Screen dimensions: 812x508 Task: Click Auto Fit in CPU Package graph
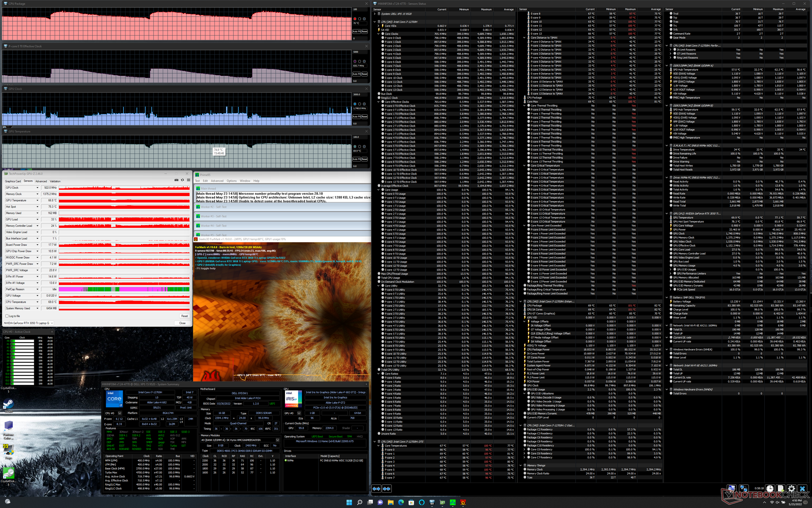(357, 31)
